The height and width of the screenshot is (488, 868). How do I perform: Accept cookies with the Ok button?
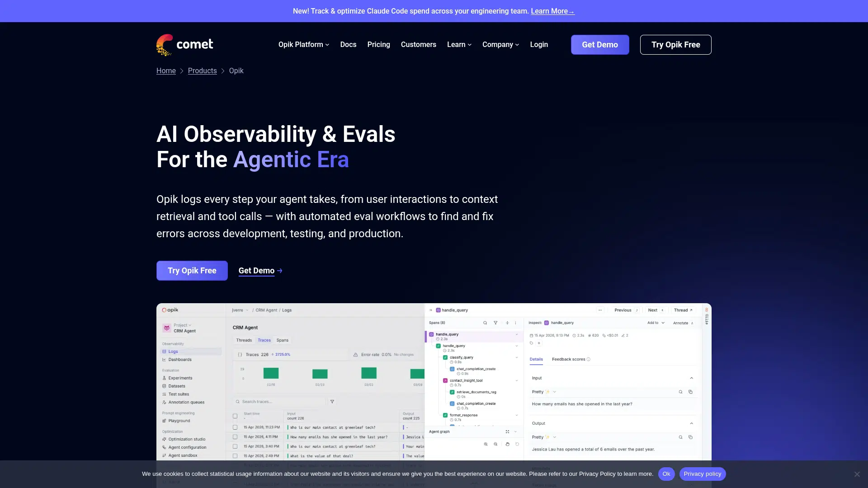coord(666,474)
